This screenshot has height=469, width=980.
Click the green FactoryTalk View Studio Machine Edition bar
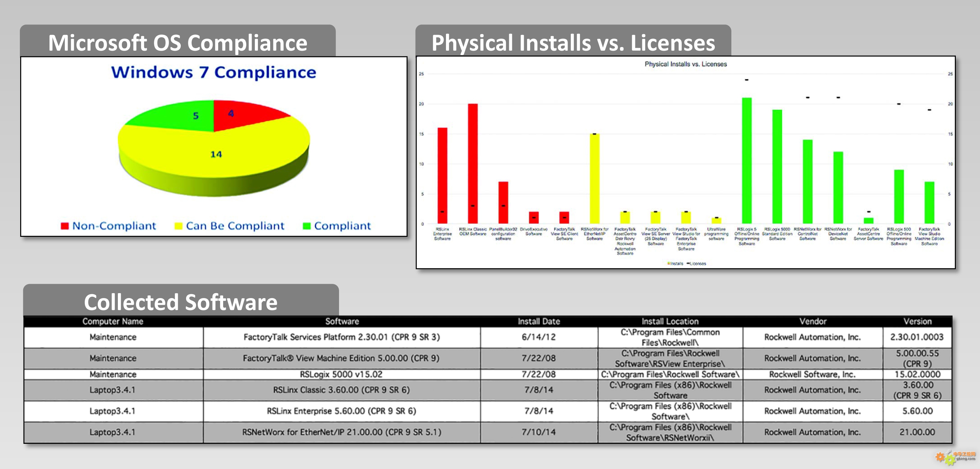929,202
